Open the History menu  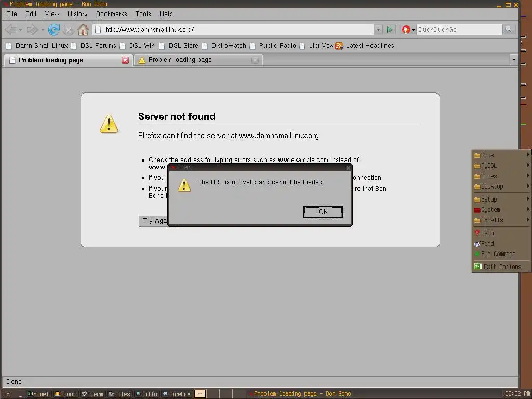77,14
